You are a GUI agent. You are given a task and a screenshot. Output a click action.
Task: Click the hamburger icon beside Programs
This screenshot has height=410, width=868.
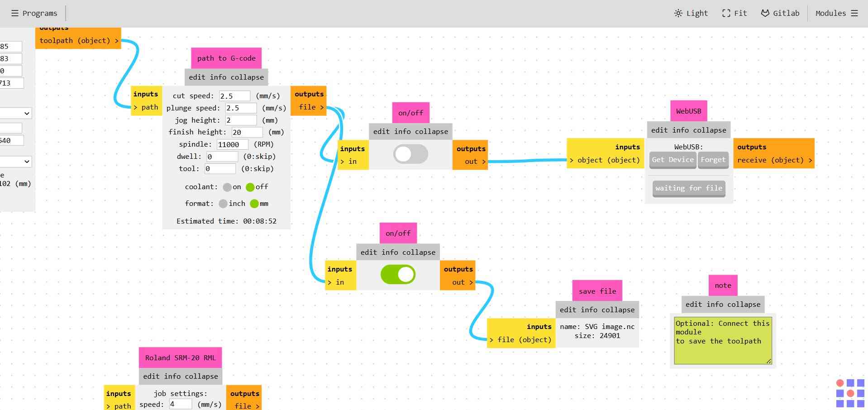tap(15, 13)
